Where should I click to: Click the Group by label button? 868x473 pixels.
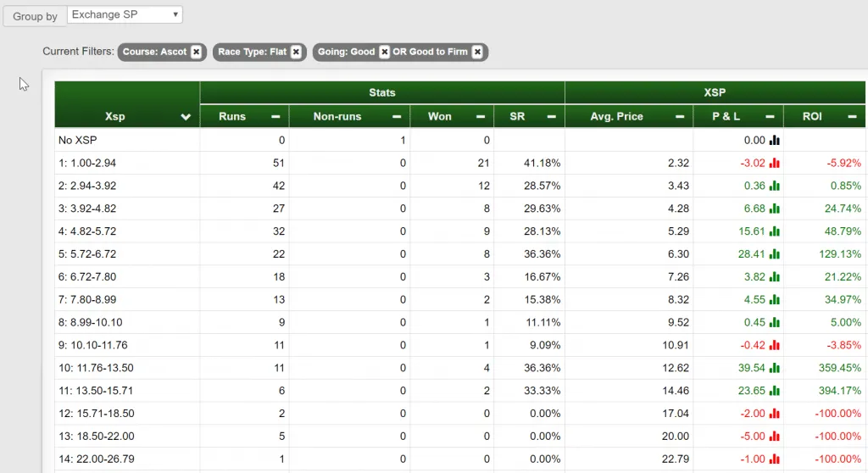35,16
